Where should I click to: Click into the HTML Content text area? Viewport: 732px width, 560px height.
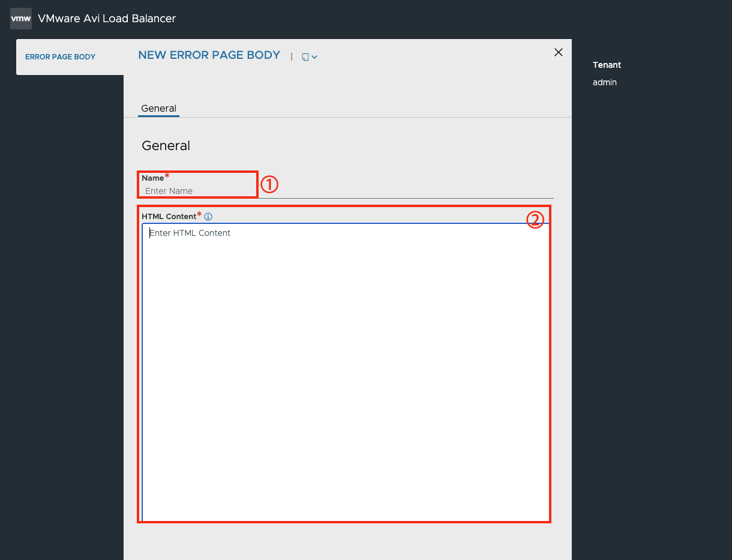coord(346,372)
